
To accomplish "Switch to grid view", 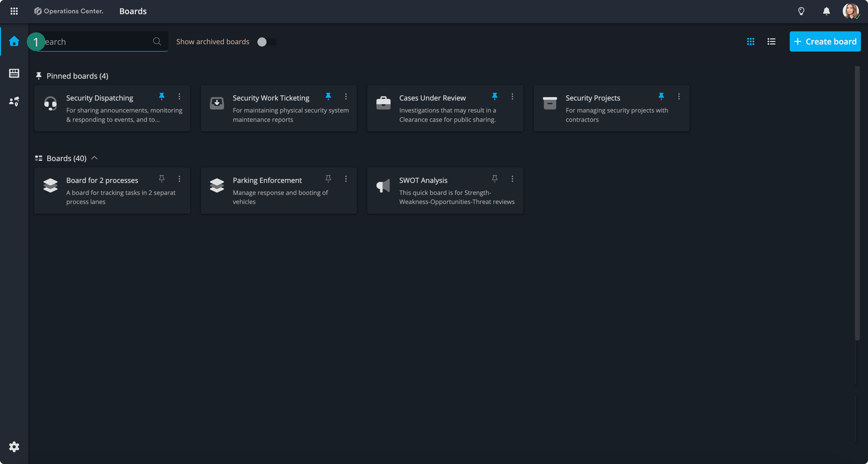I will click(x=750, y=41).
